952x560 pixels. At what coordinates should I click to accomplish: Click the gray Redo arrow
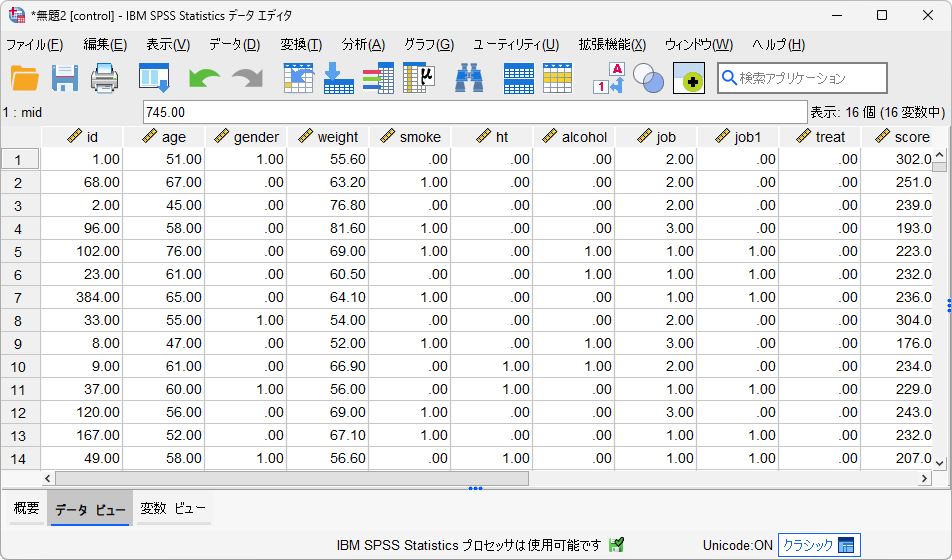[248, 79]
